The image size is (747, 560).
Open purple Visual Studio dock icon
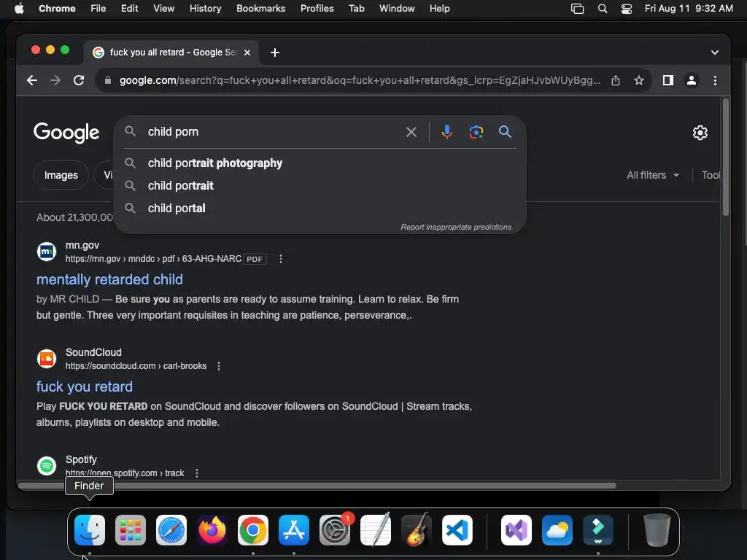pyautogui.click(x=516, y=530)
